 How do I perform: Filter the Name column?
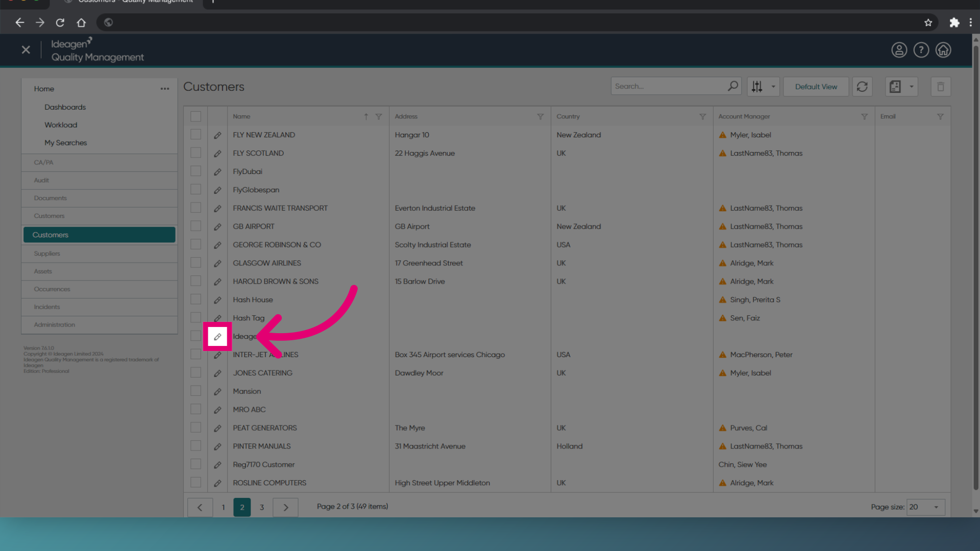[x=379, y=116]
